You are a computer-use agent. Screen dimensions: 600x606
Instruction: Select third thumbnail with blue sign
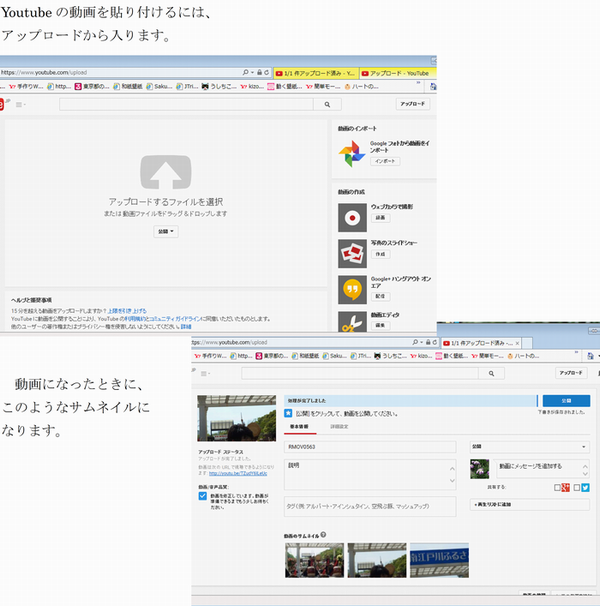(x=440, y=560)
